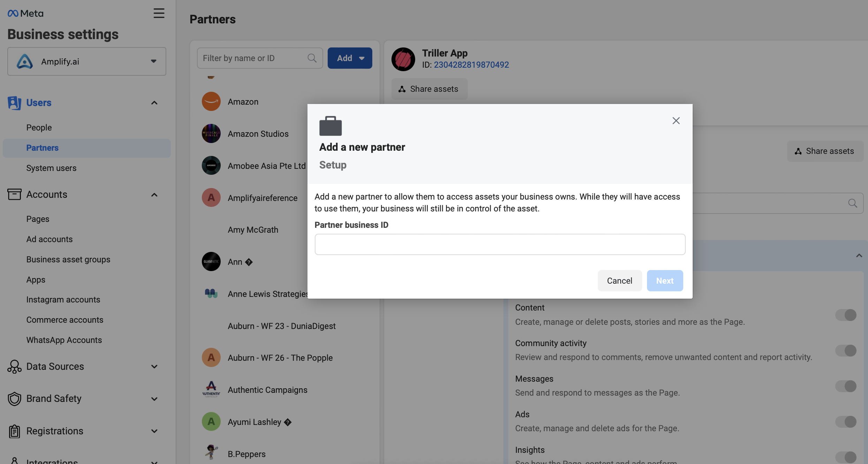Open the Amplify.ai business selector dropdown
868x464 pixels.
coord(87,61)
